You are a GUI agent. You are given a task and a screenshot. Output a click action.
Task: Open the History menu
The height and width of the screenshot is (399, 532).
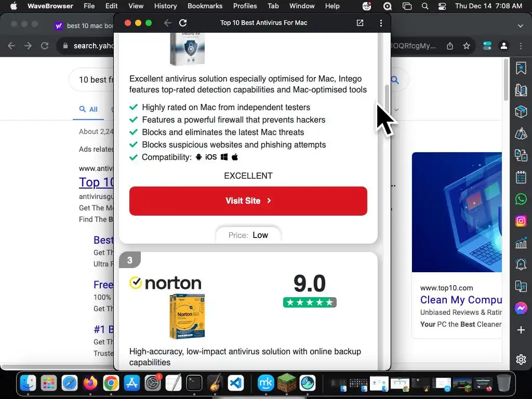click(x=165, y=6)
